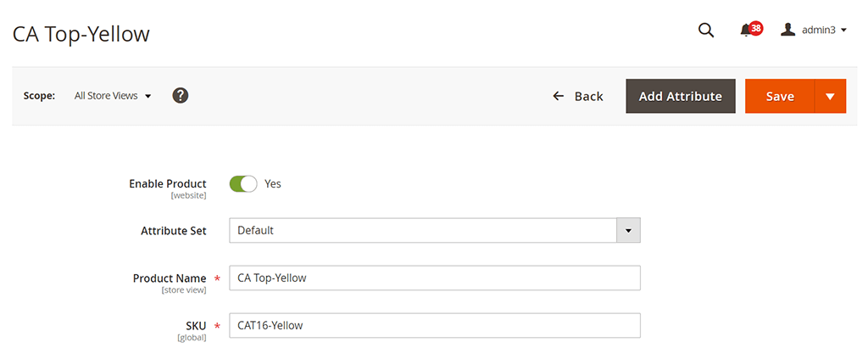The width and height of the screenshot is (868, 348).
Task: Expand the Save button's arrow menu
Action: tap(830, 96)
